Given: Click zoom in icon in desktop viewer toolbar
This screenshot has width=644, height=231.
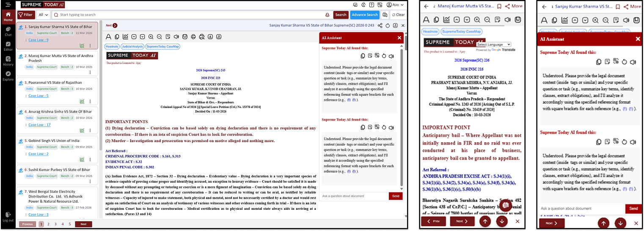Looking at the screenshot, I should [151, 37].
